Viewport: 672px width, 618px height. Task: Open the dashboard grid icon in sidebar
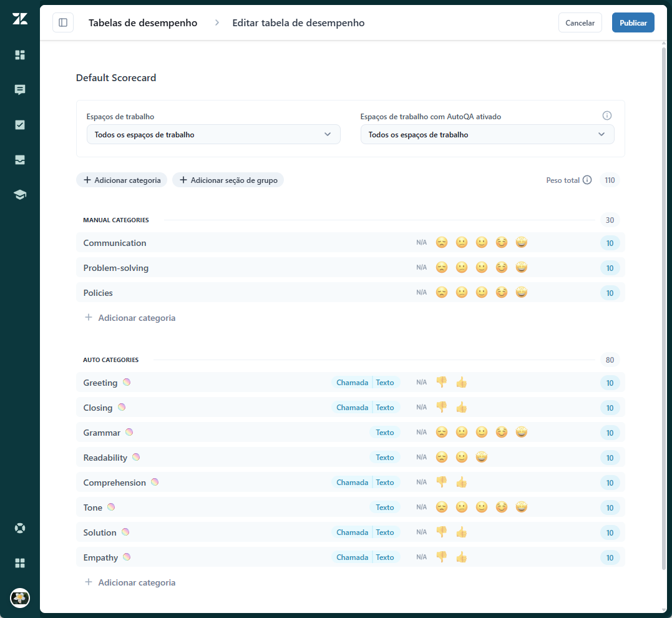pyautogui.click(x=20, y=55)
